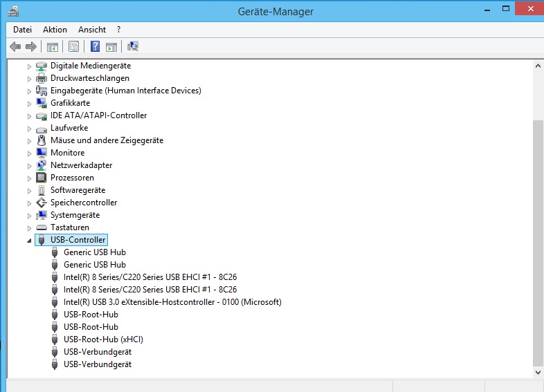Select the Softwaregeräte label

coord(78,190)
